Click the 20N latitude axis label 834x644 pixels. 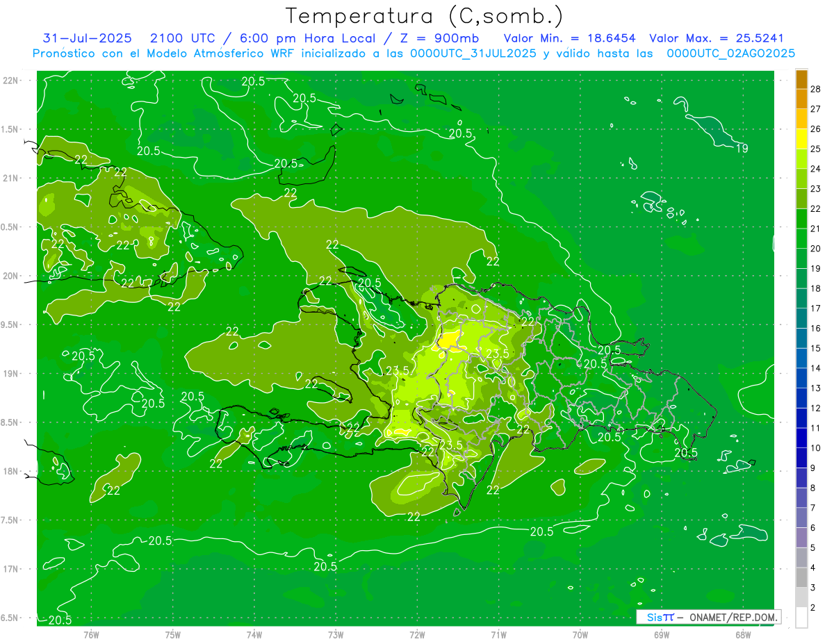coord(10,276)
